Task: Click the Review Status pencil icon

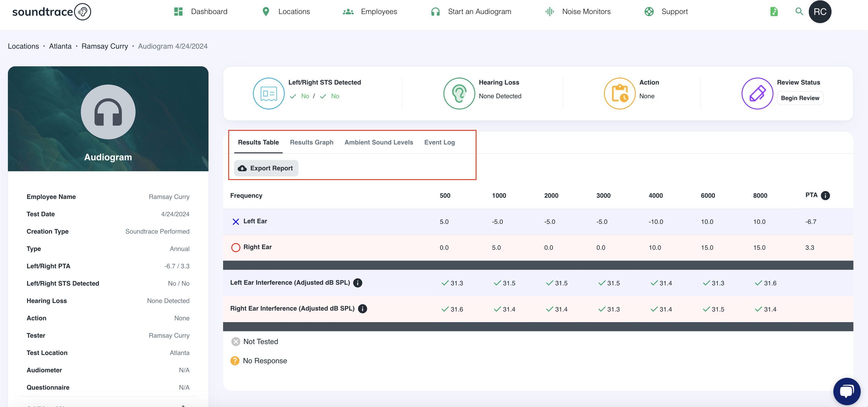Action: click(x=757, y=93)
